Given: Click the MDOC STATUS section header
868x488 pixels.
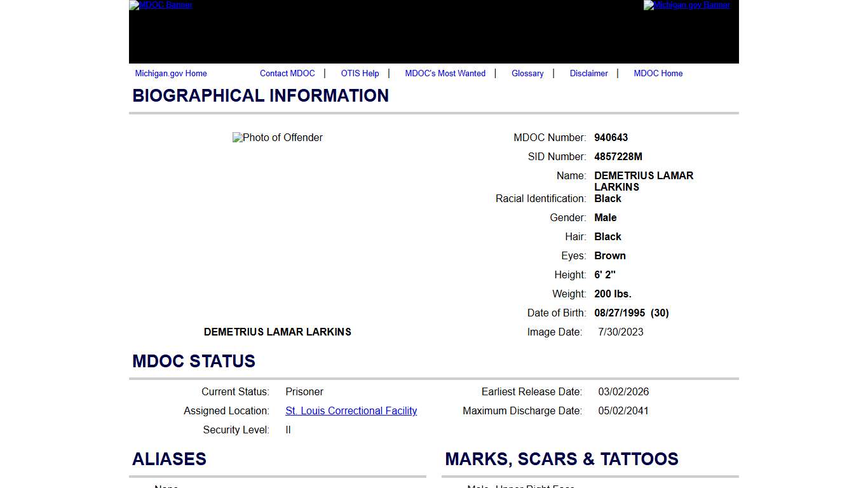Looking at the screenshot, I should point(193,361).
